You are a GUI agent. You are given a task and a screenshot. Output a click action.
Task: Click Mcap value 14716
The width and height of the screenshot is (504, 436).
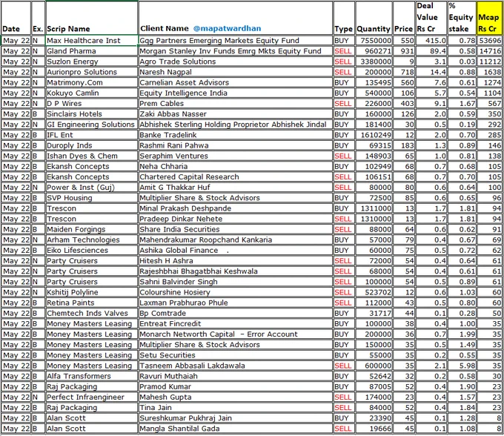coord(489,51)
